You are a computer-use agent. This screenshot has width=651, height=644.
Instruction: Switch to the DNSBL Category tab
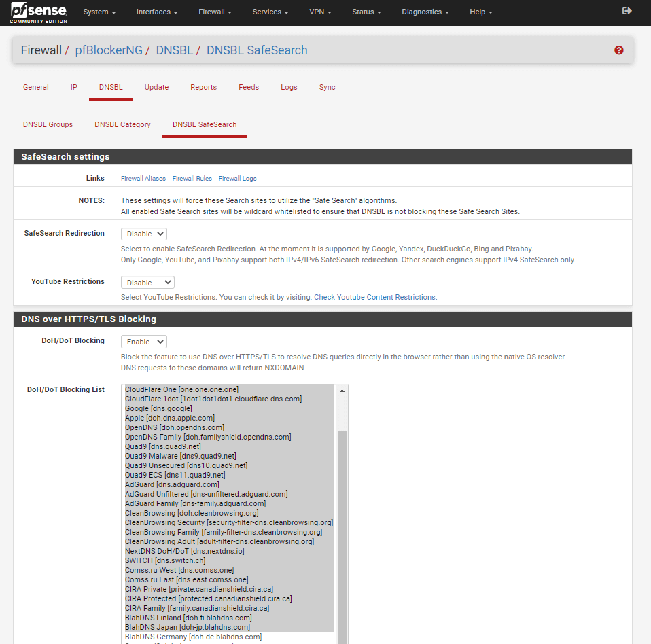122,124
